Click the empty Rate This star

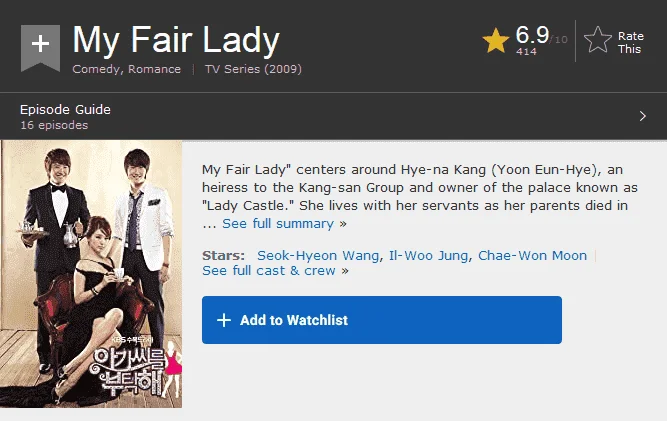pyautogui.click(x=598, y=40)
